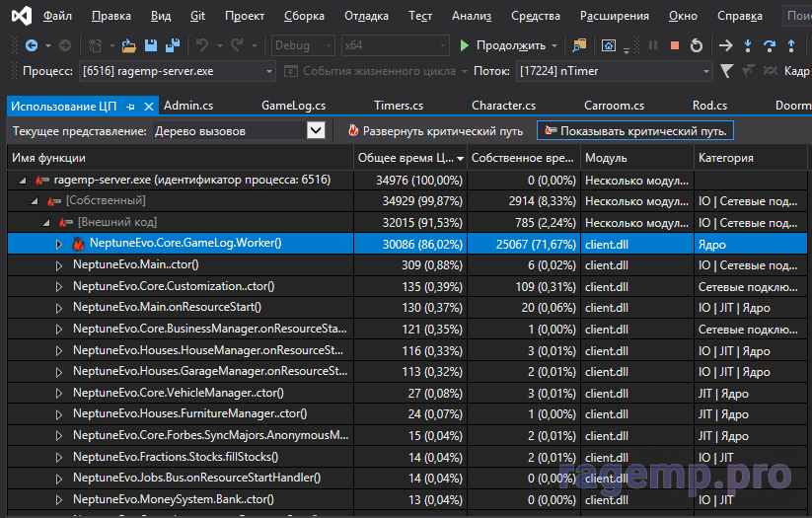
Task: Open the Debug configuration dropdown
Action: (303, 45)
